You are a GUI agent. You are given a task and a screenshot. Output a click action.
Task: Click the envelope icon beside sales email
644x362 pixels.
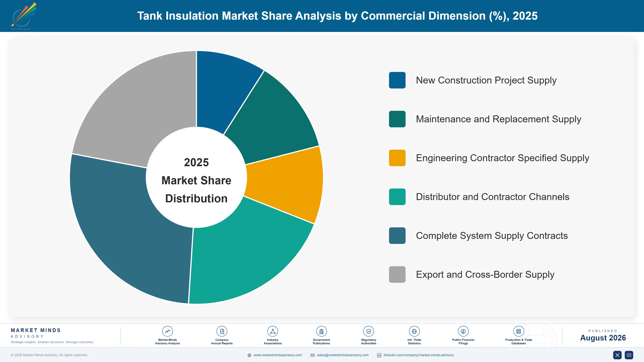click(x=313, y=355)
